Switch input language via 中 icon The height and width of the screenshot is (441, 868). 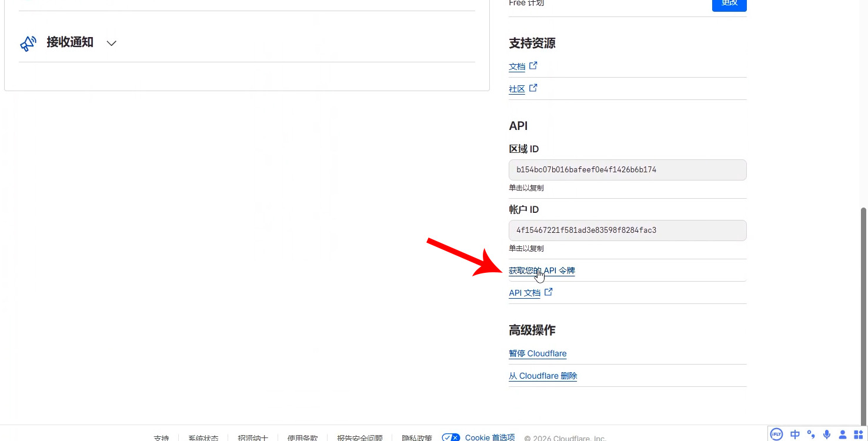[x=795, y=435]
